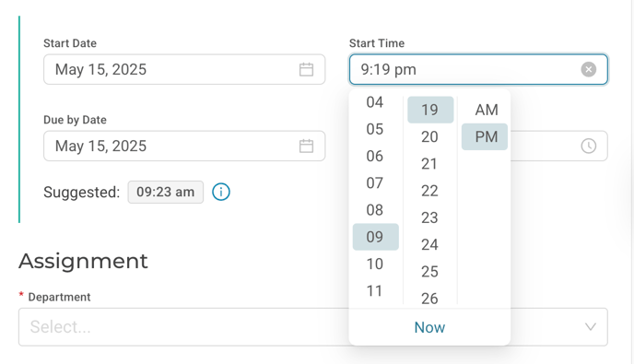Pick minute 22 in the minute column

[x=430, y=191]
